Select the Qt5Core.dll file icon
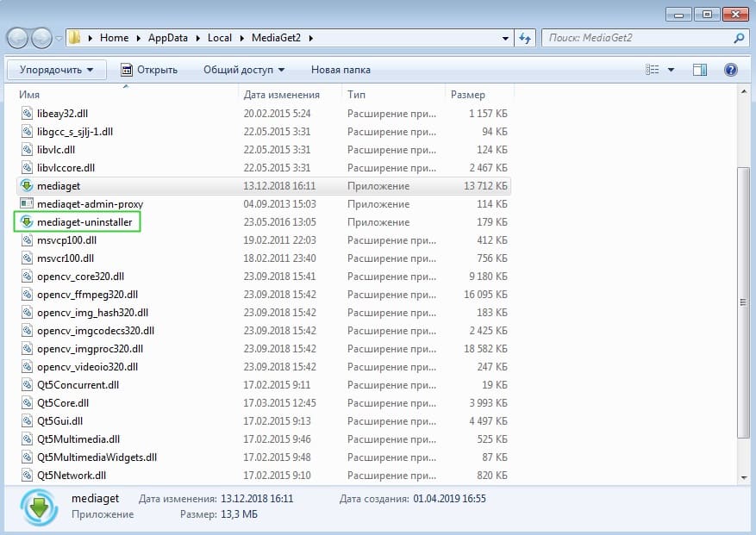The image size is (756, 535). tap(27, 403)
